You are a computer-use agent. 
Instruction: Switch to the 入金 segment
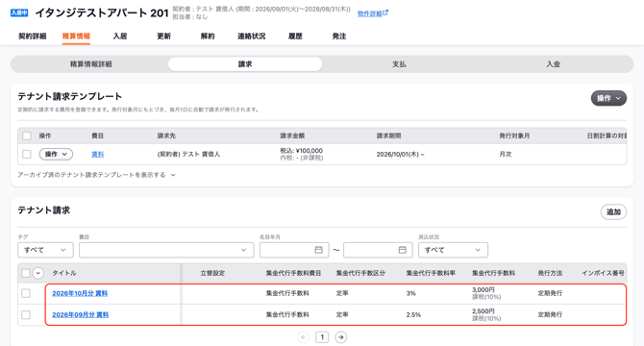(x=554, y=64)
